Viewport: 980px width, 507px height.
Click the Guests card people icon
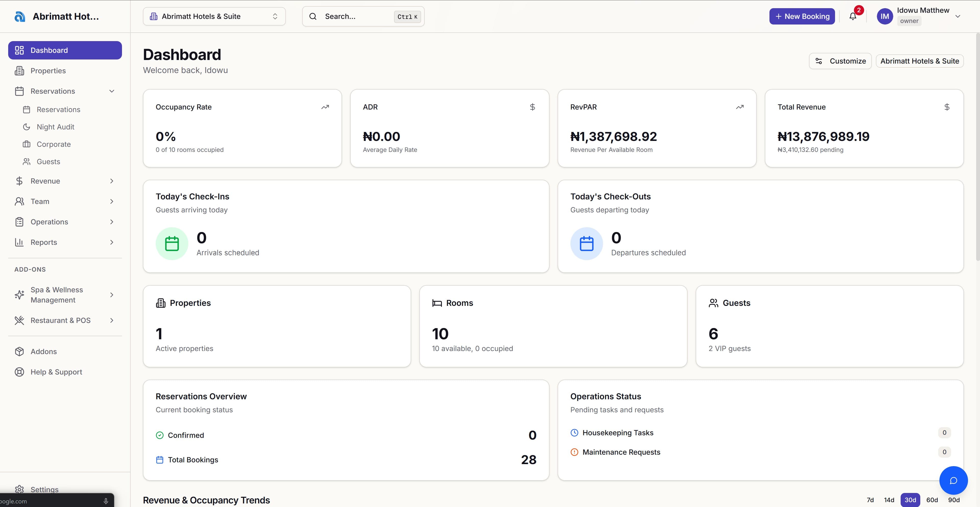click(713, 303)
